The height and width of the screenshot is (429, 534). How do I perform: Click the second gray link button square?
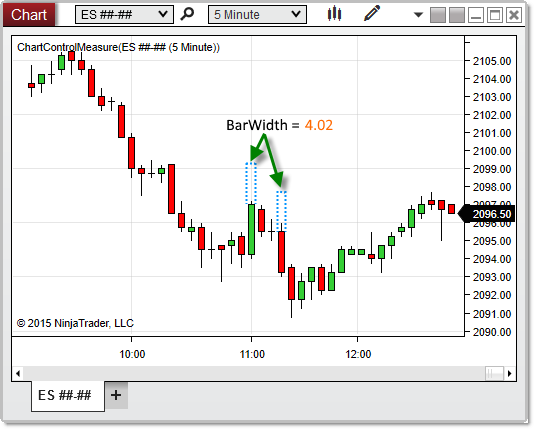[x=457, y=15]
